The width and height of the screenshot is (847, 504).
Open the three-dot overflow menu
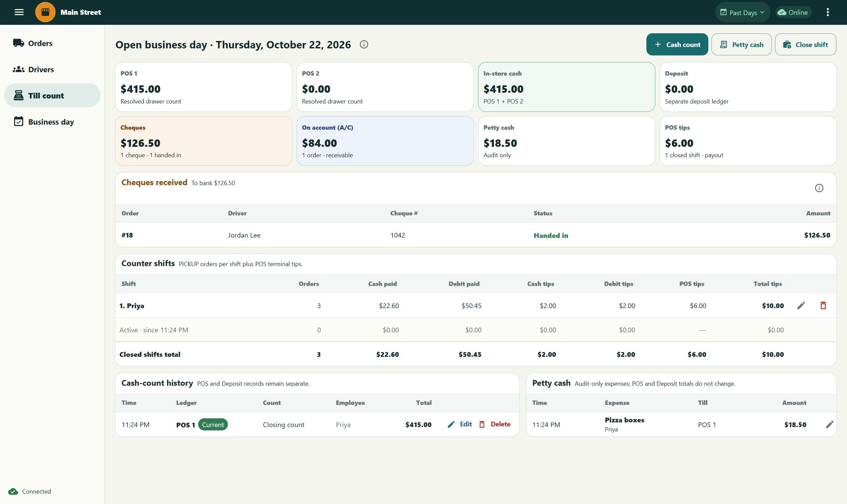coord(828,12)
